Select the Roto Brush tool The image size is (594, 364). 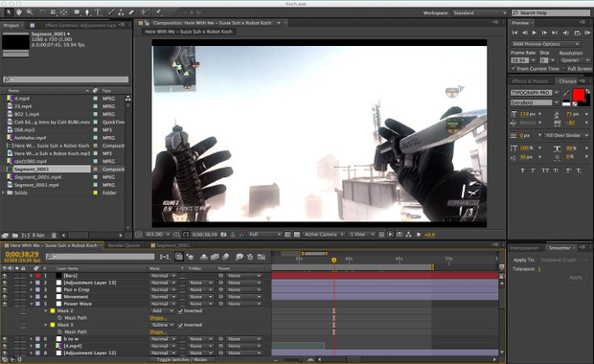pyautogui.click(x=145, y=12)
